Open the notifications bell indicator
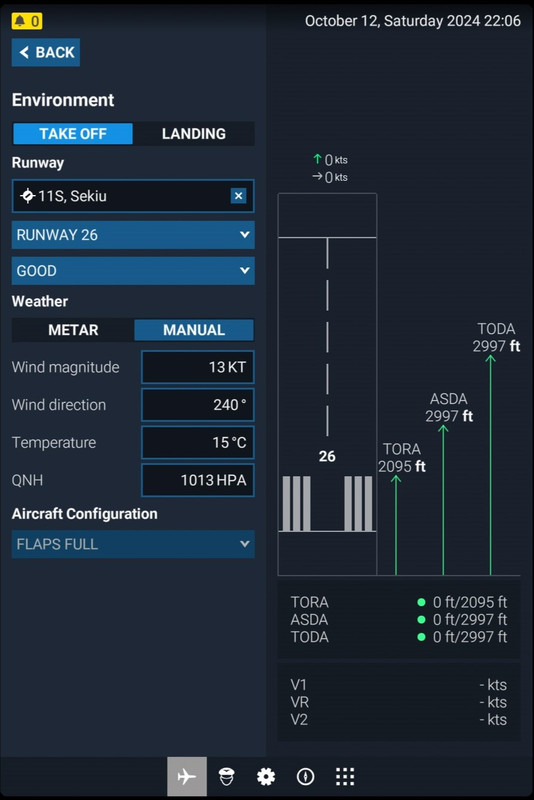 point(27,21)
